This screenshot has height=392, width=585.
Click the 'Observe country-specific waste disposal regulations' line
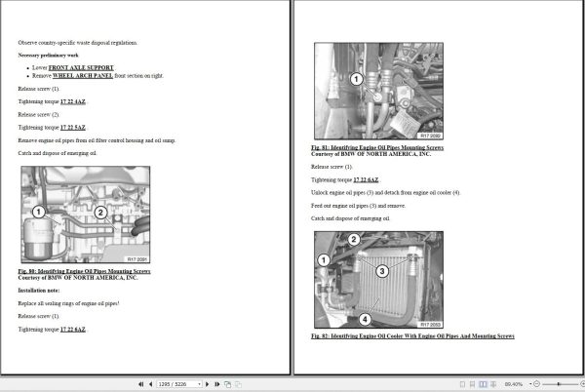(x=78, y=43)
